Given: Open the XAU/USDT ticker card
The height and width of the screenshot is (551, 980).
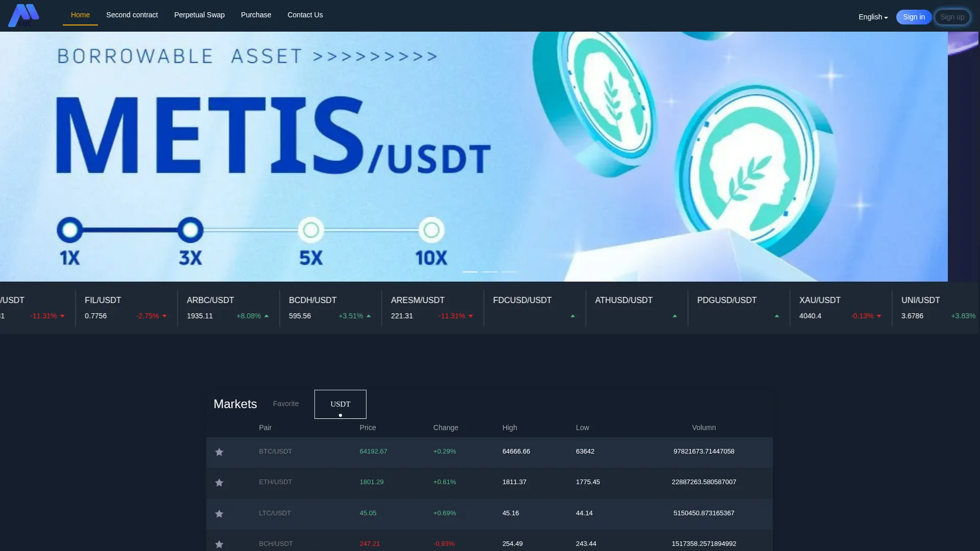Looking at the screenshot, I should coord(841,308).
